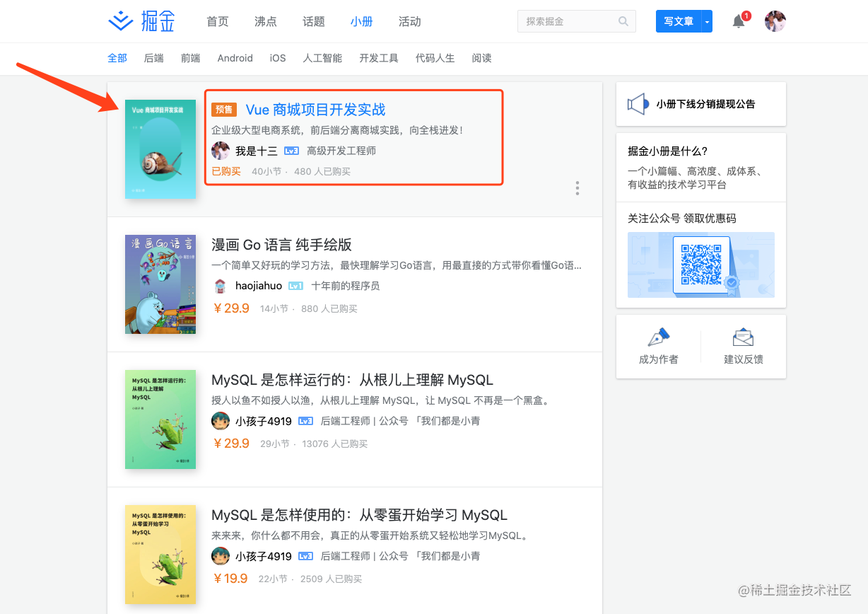The width and height of the screenshot is (868, 614).
Task: Click haojiahuo author avatar
Action: point(221,286)
